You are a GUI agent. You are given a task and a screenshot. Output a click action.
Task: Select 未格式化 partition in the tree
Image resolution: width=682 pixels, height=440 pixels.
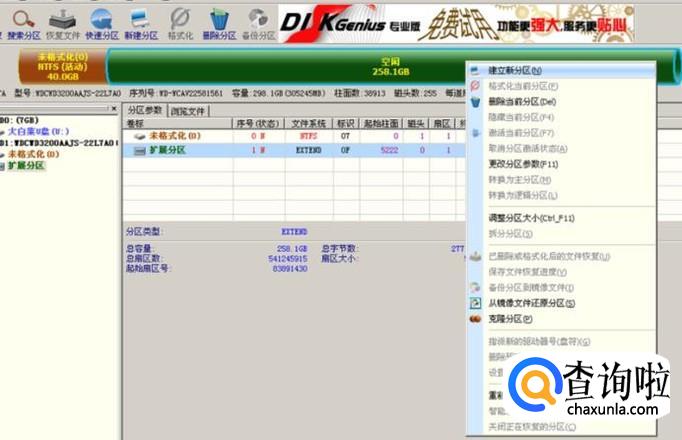pos(33,154)
